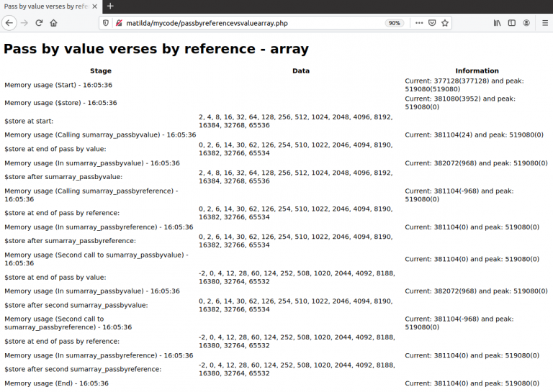This screenshot has height=392, width=553.
Task: Show insecure connection padlock details
Action: pyautogui.click(x=119, y=23)
